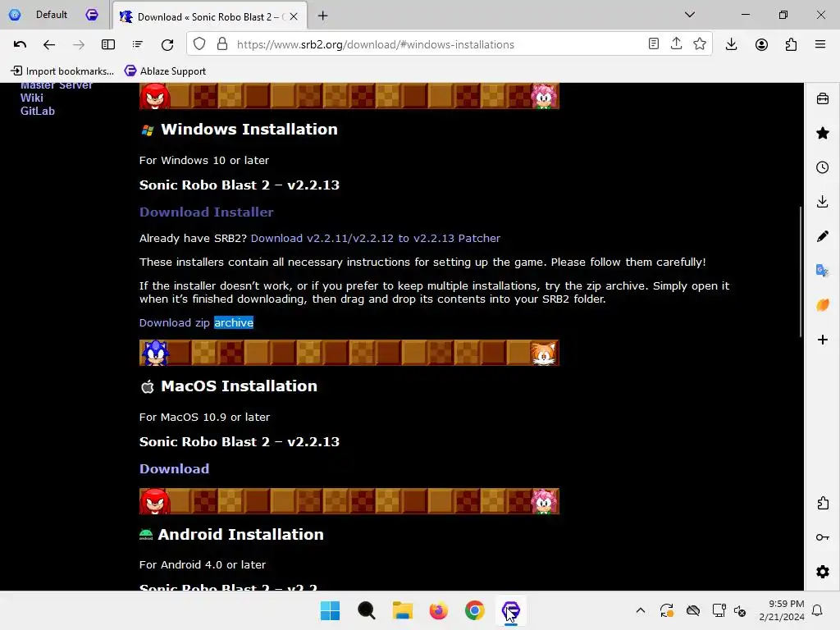The image size is (840, 630).
Task: Open the notes pencil sidebar icon
Action: tap(822, 236)
